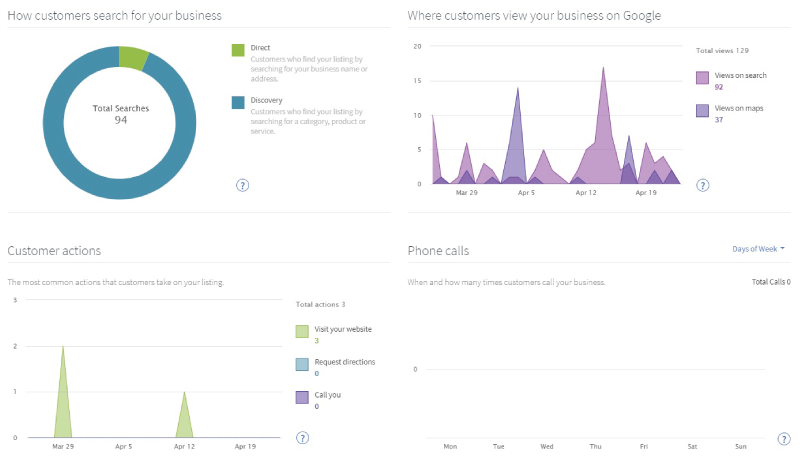This screenshot has height=459, width=807.
Task: Click the Apr 12 peak in views chart
Action: pyautogui.click(x=603, y=69)
